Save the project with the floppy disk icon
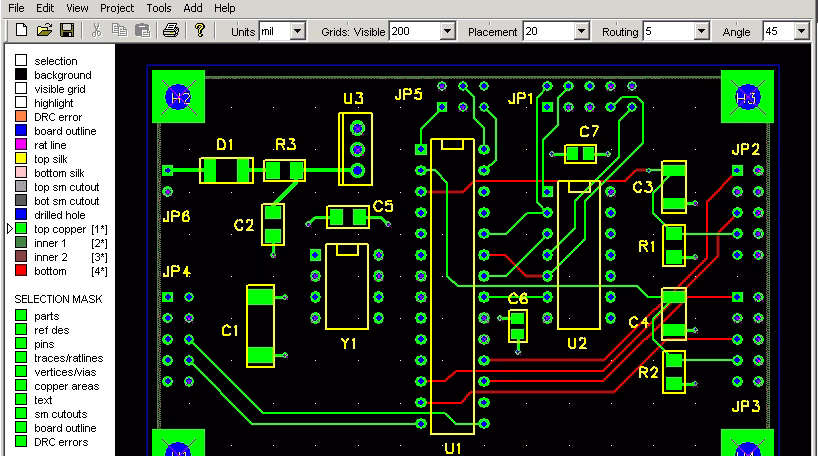Screen dimensions: 818x456 [67, 30]
